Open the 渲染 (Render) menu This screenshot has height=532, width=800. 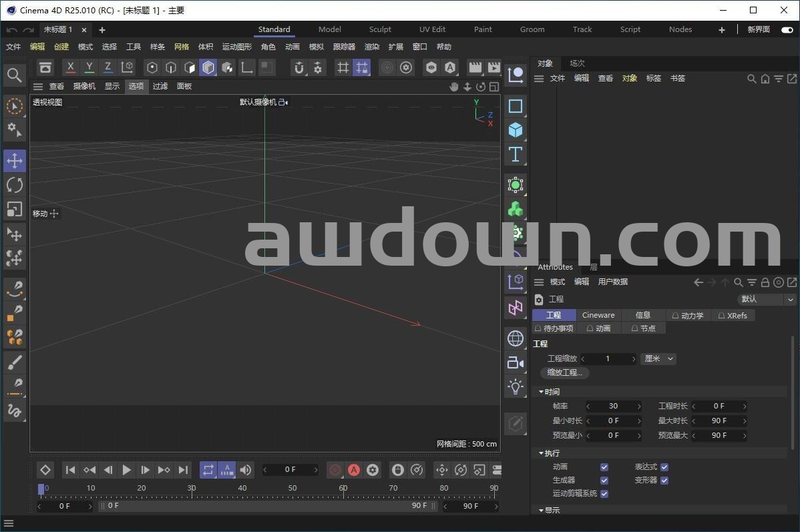click(372, 47)
